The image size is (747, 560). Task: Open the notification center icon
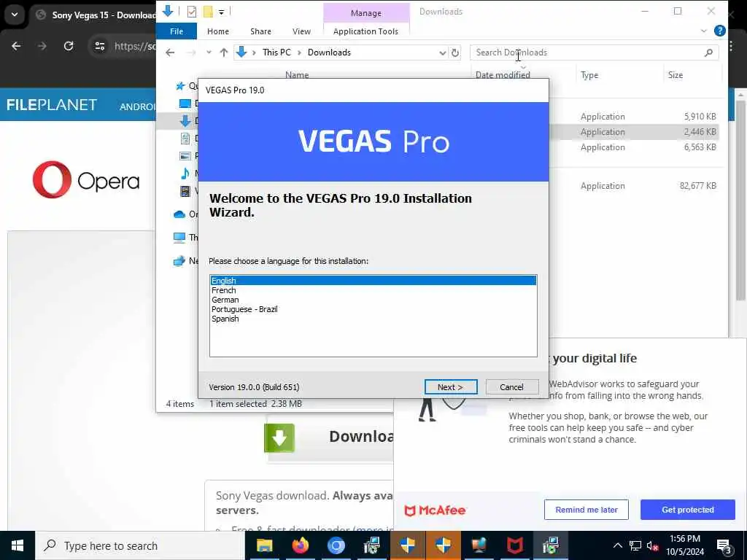[724, 546]
